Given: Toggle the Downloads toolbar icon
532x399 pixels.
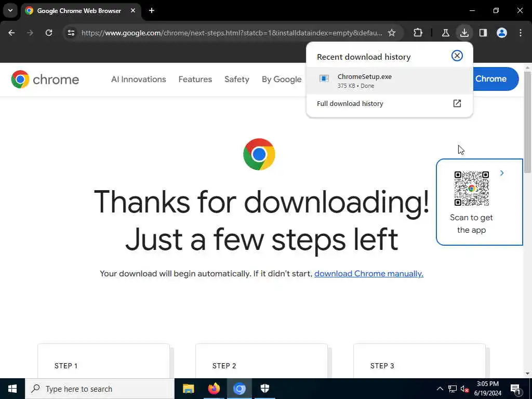Looking at the screenshot, I should 464,33.
